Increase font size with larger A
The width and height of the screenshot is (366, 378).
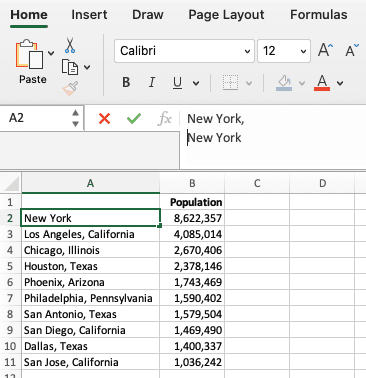(x=325, y=51)
